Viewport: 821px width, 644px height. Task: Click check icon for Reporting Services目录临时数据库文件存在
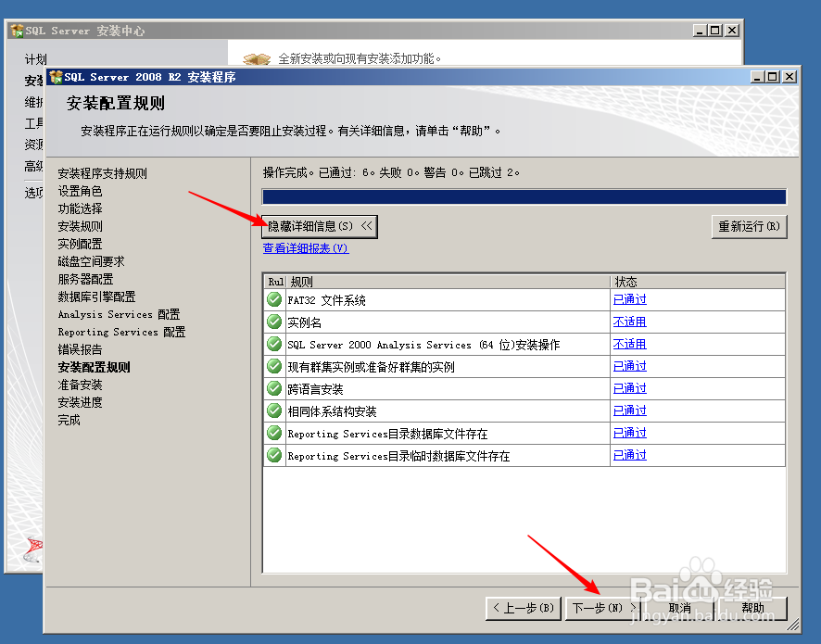point(274,455)
